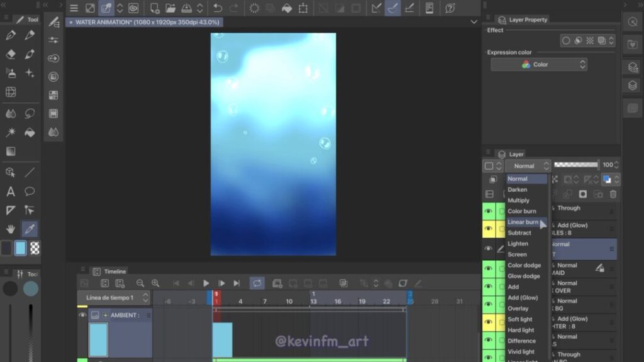Choose Soft light in the blending mode list

point(520,319)
